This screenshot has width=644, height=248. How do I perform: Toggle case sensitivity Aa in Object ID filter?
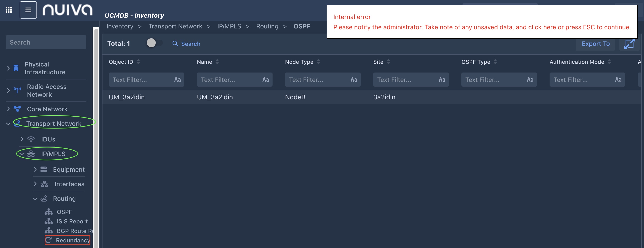point(177,79)
